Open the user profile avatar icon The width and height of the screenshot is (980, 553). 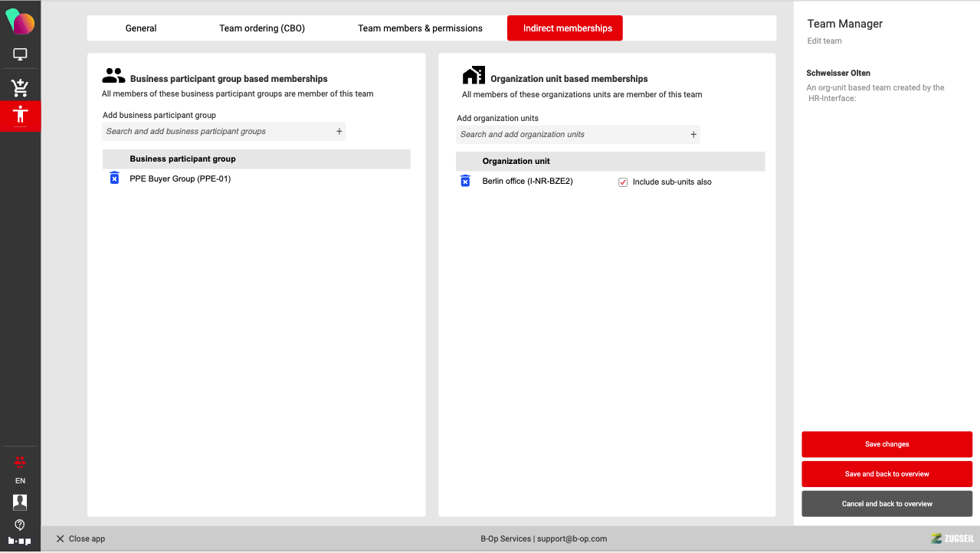[x=20, y=502]
